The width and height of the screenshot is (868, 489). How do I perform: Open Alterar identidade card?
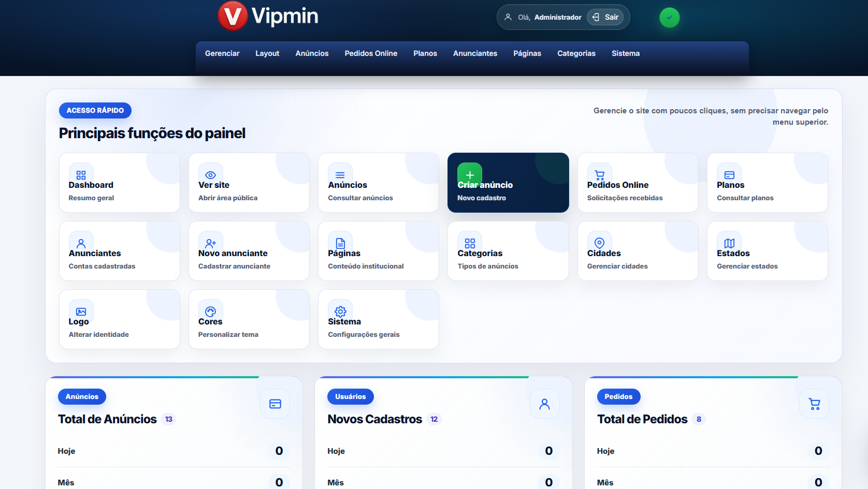(x=120, y=319)
